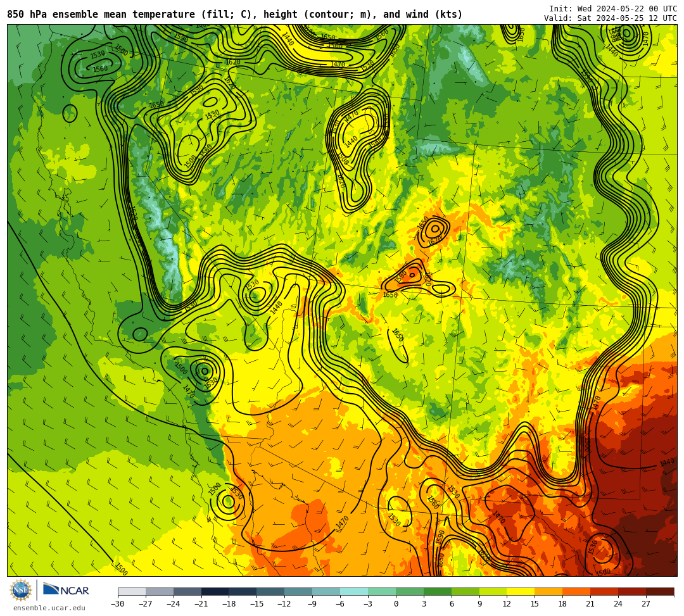Click the NSF logo
Screen dimensions: 684x616
point(20,590)
